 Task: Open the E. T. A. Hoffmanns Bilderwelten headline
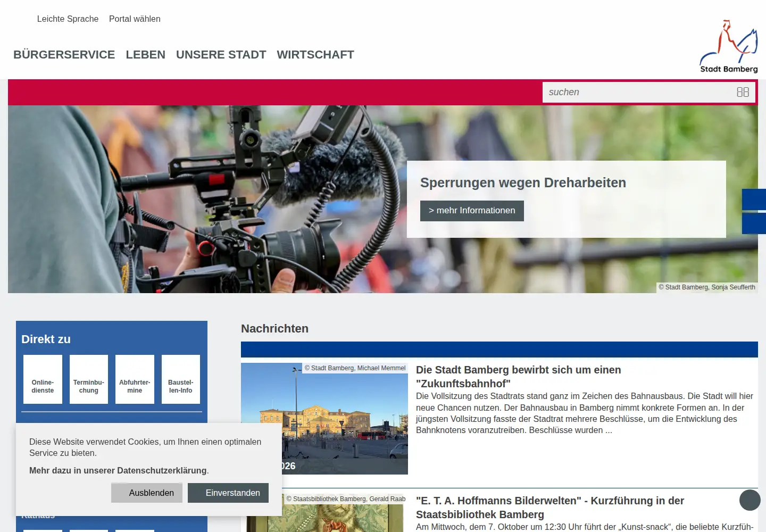[549, 508]
